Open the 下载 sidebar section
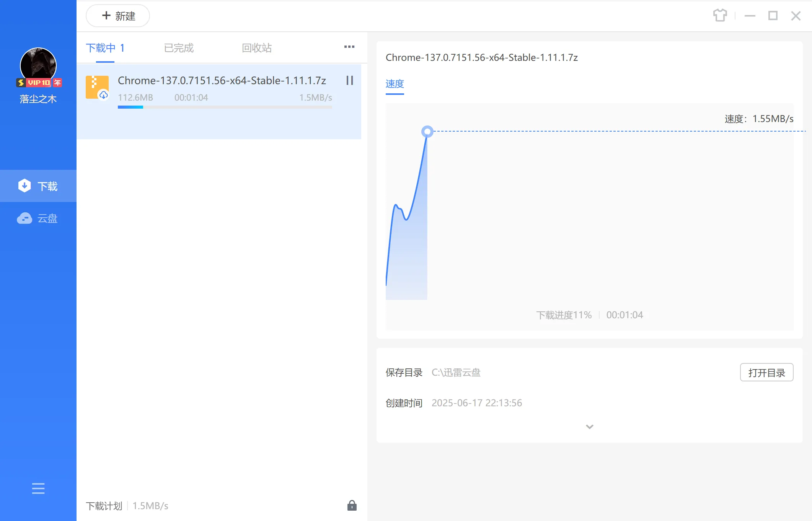 pos(38,186)
